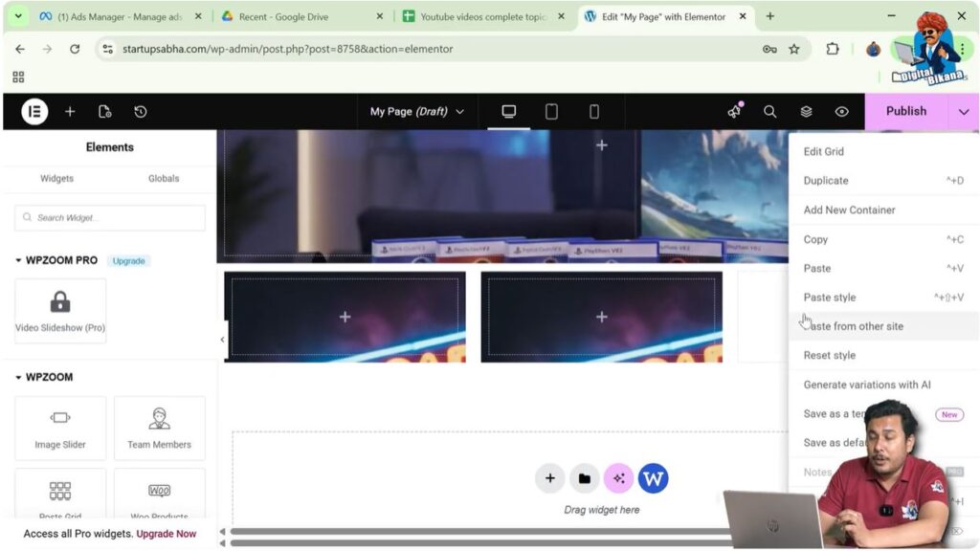Switch to Mobile preview mode
980x551 pixels.
(x=594, y=111)
